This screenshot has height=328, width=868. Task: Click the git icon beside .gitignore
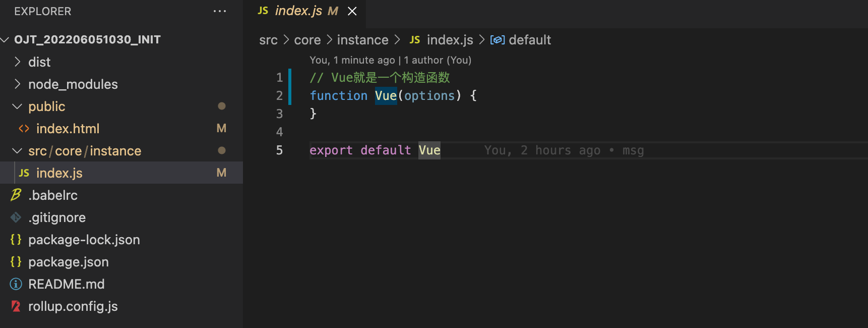[x=16, y=217]
